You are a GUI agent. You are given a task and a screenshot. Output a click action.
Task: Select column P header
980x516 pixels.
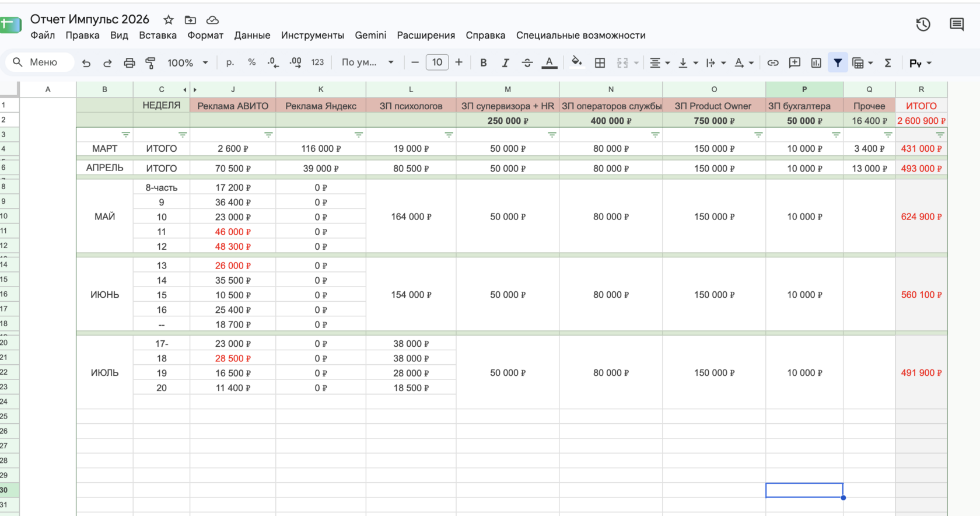(x=804, y=89)
